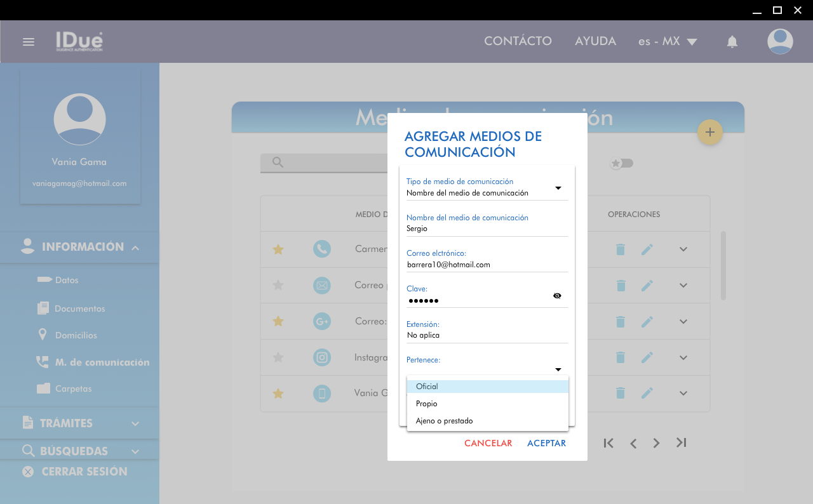Click the ACEPTAR button
Viewport: 813px width, 504px height.
pos(546,443)
